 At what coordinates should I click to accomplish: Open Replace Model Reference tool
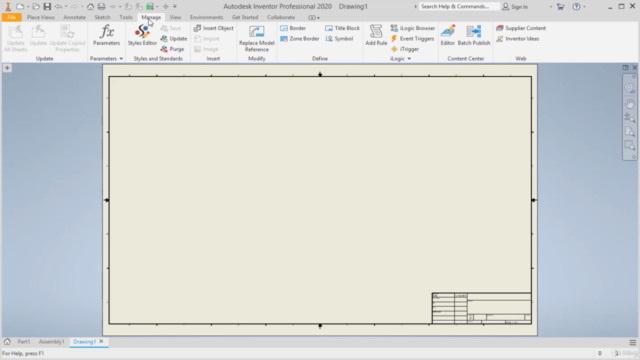[257, 38]
